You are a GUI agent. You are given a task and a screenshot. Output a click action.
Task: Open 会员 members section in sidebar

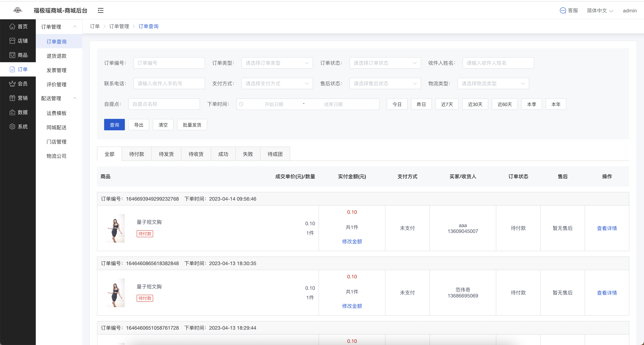(18, 84)
